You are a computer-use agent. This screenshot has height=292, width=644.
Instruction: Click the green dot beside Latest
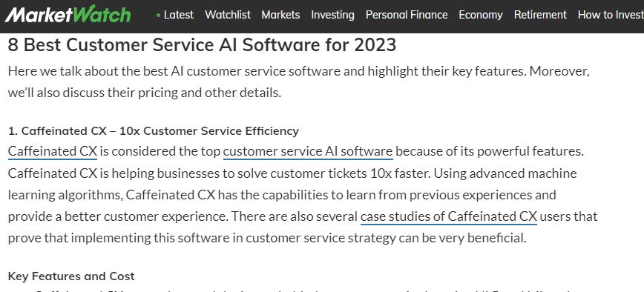[159, 15]
